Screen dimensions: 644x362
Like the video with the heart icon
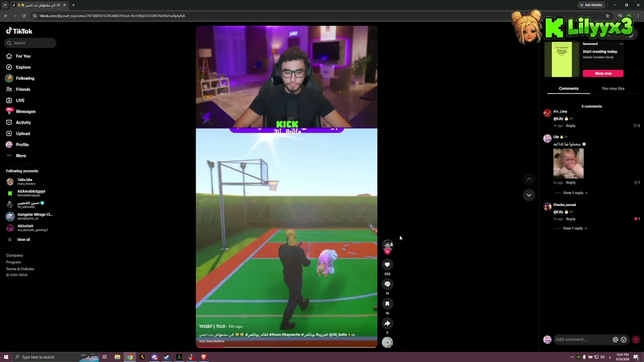387,264
